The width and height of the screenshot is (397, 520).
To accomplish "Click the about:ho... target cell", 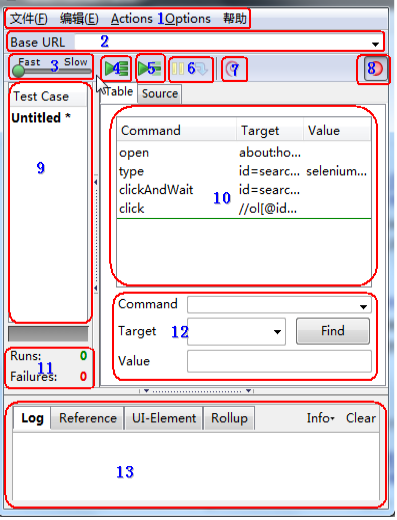I will tap(270, 153).
